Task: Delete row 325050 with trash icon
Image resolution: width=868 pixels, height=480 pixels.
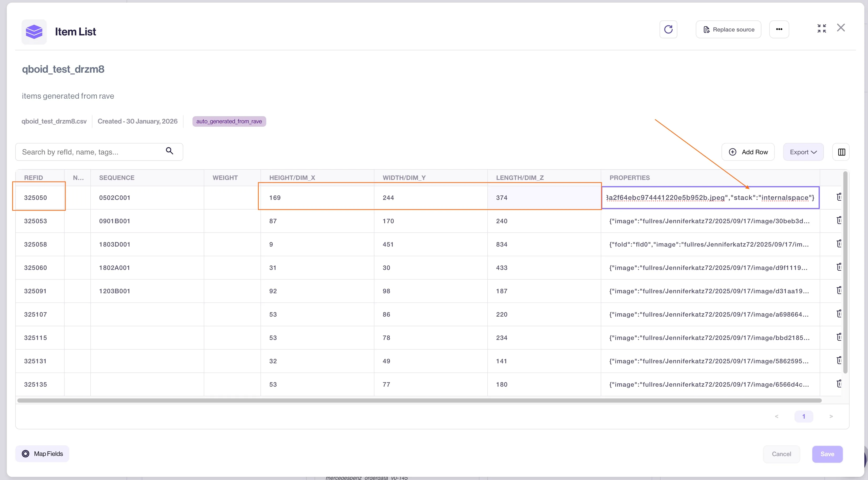Action: click(839, 196)
